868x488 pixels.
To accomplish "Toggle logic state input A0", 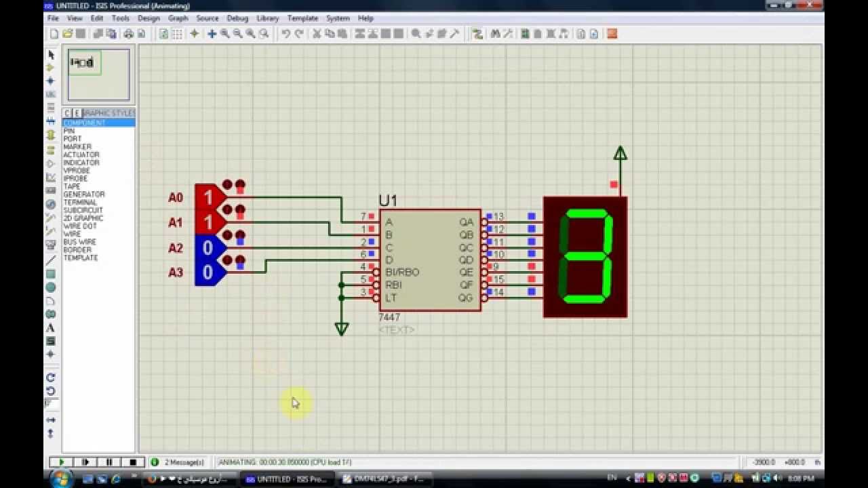I will click(x=209, y=197).
